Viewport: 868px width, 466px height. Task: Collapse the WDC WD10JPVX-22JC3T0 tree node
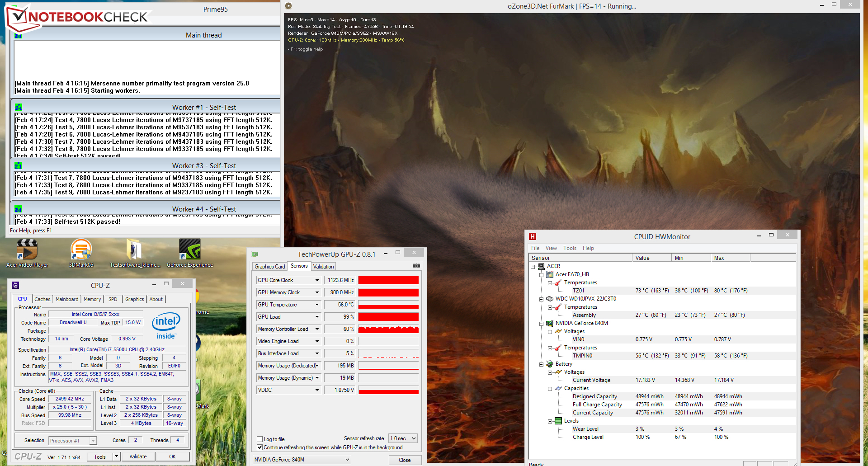point(542,299)
